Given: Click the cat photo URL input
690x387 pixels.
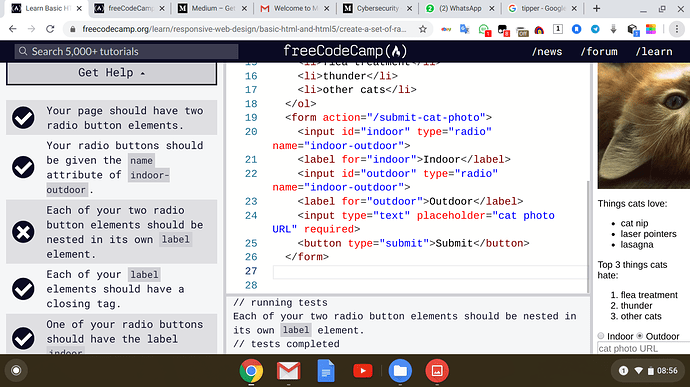Looking at the screenshot, I should (643, 348).
